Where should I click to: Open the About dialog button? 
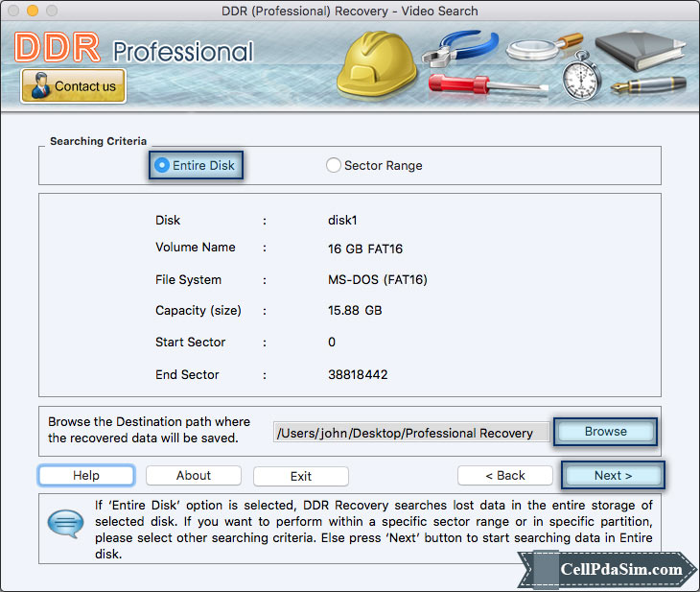point(194,475)
